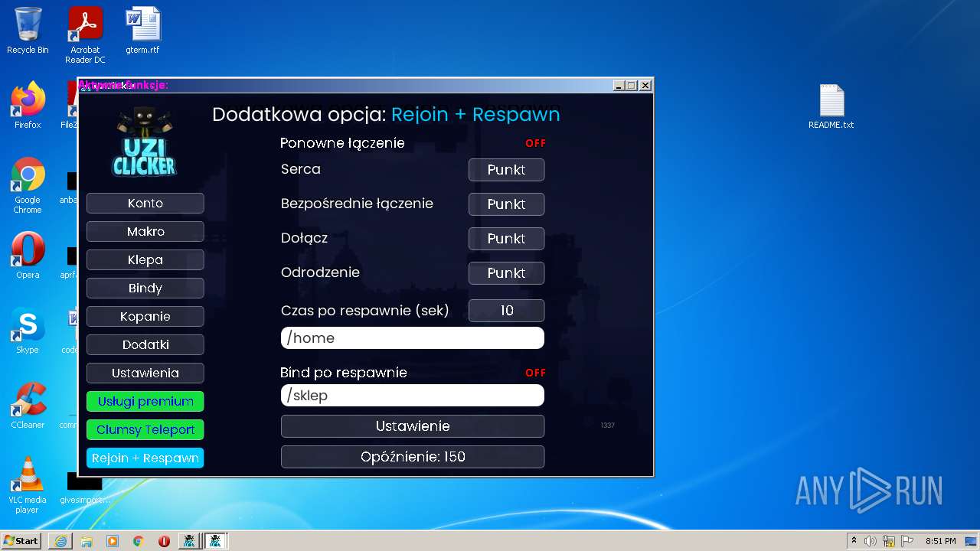
Task: Open the Kopanie section
Action: (145, 317)
